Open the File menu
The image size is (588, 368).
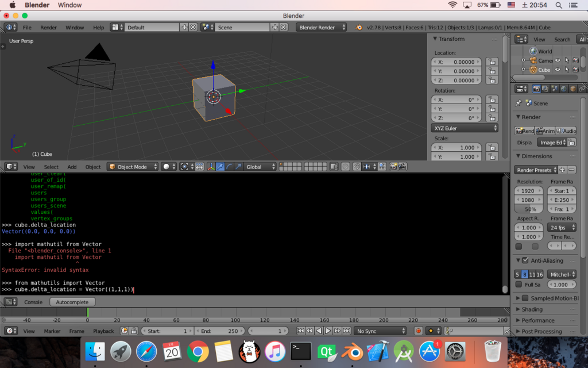pyautogui.click(x=27, y=28)
